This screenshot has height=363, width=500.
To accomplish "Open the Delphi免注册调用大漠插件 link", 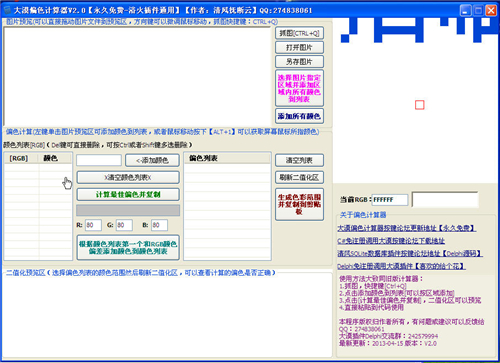I will tap(401, 266).
